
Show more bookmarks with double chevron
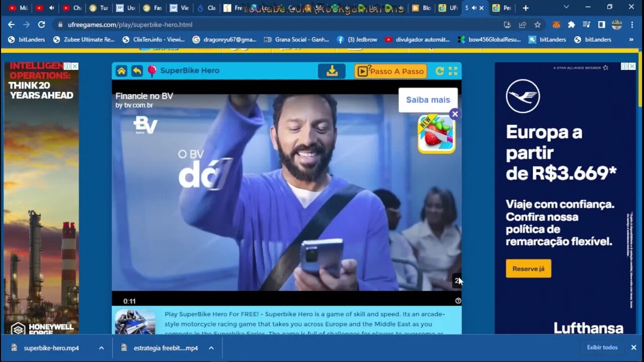click(631, 39)
